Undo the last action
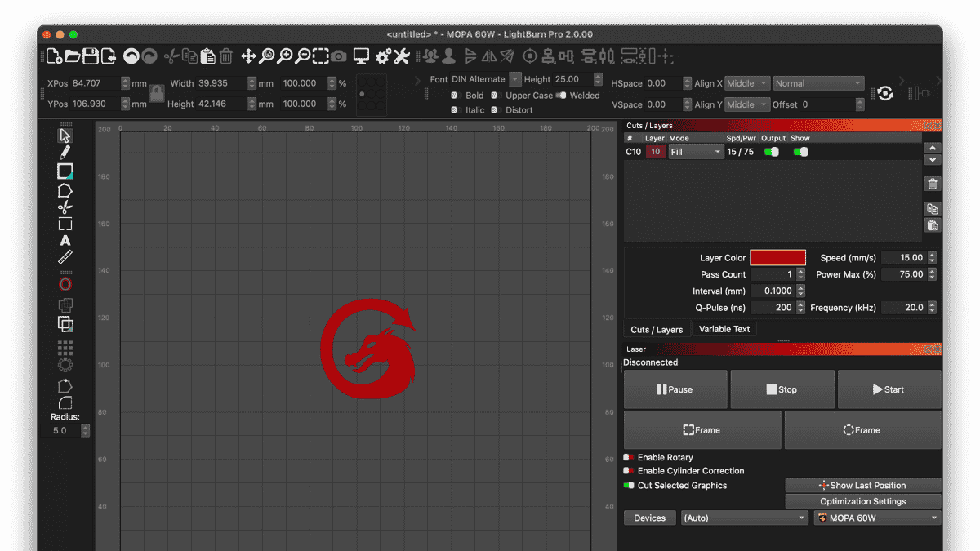Viewport: 980px width, 551px height. (131, 56)
